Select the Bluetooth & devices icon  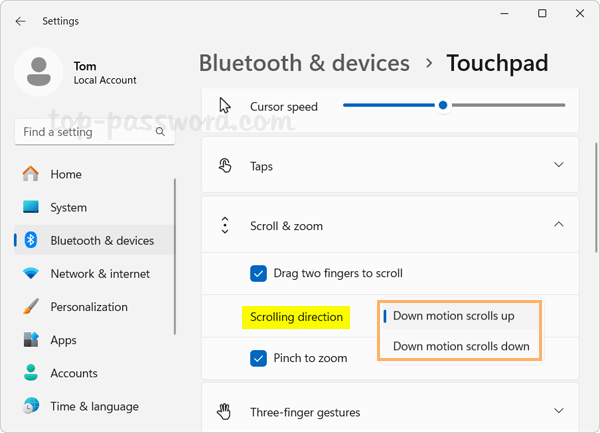click(x=31, y=241)
